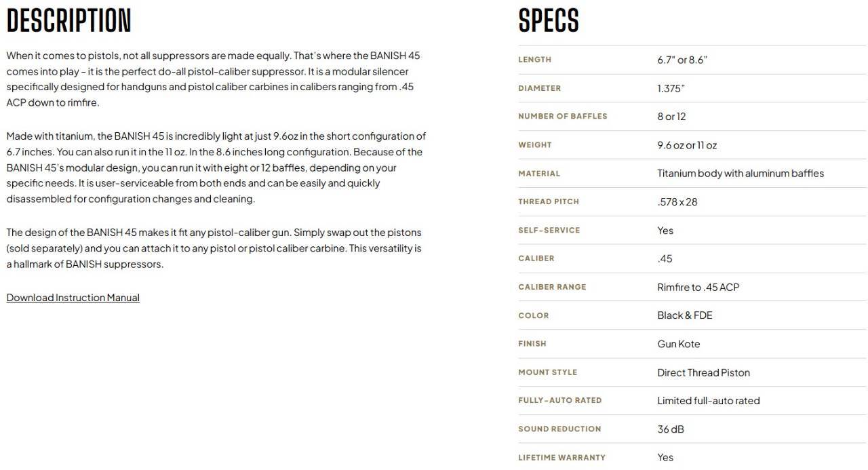Click the DESCRIPTION heading
868x470 pixels.
coord(68,21)
